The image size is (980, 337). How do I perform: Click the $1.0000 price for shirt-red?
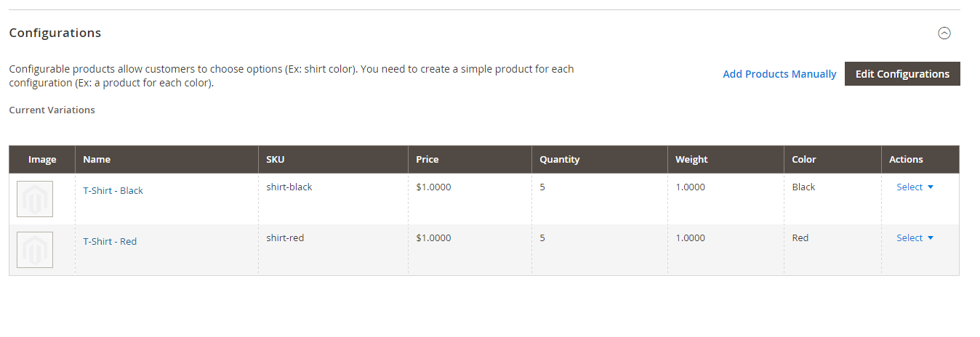tap(433, 237)
